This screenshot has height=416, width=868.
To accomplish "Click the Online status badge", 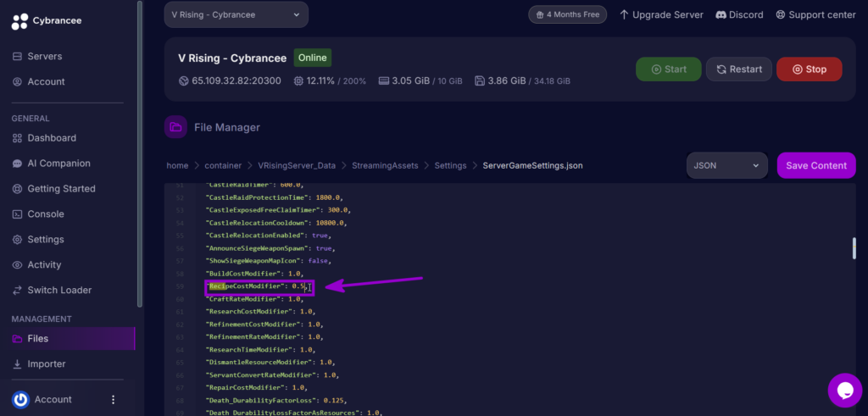I will click(x=313, y=58).
